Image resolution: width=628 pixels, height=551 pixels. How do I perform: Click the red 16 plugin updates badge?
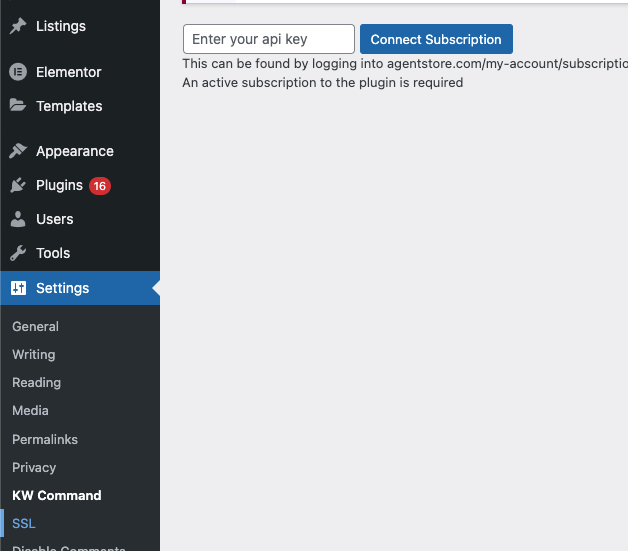[99, 185]
